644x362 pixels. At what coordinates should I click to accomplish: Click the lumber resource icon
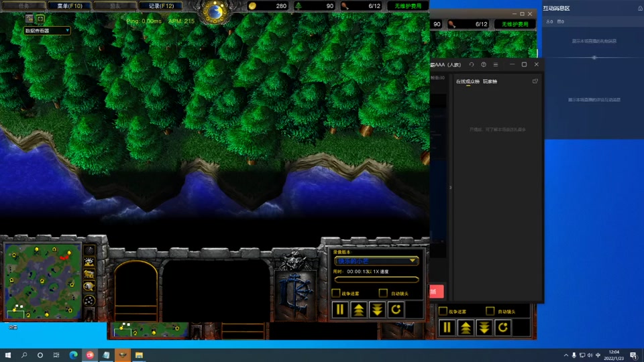pos(299,6)
